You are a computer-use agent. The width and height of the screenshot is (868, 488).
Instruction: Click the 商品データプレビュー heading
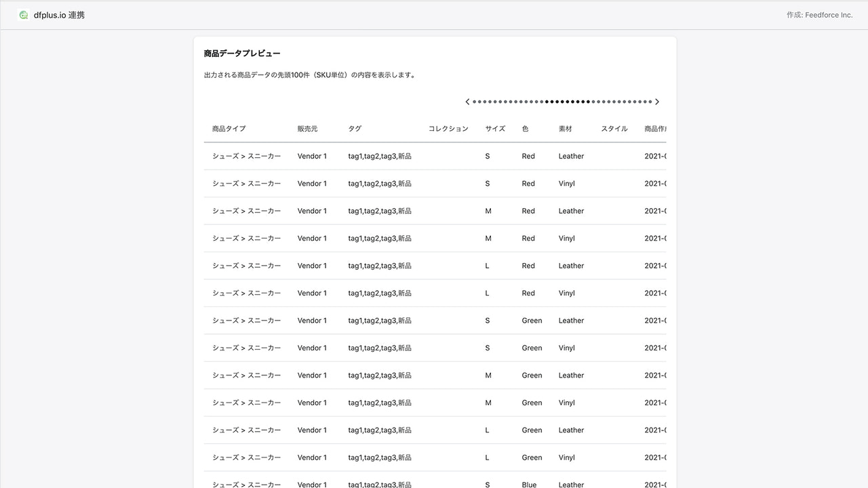point(241,53)
